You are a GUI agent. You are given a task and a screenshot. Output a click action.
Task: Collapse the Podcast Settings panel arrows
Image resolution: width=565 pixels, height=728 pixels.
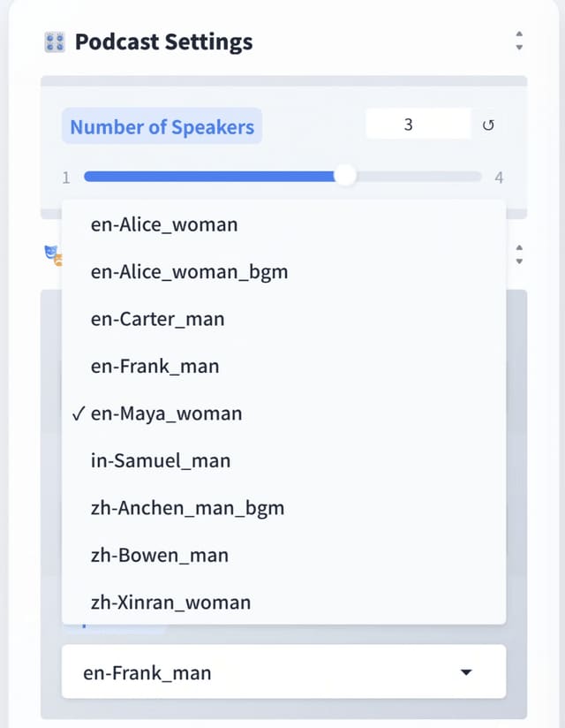coord(519,41)
